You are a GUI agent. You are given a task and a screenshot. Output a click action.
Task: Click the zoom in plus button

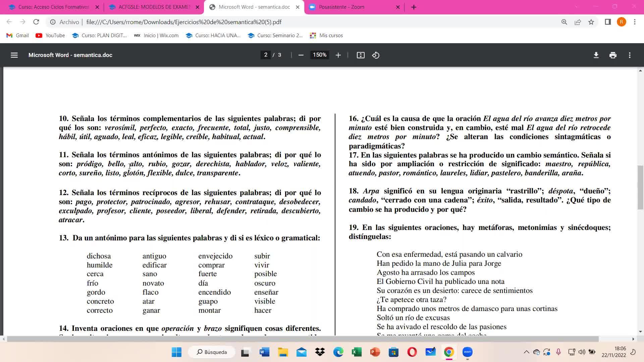pyautogui.click(x=338, y=55)
